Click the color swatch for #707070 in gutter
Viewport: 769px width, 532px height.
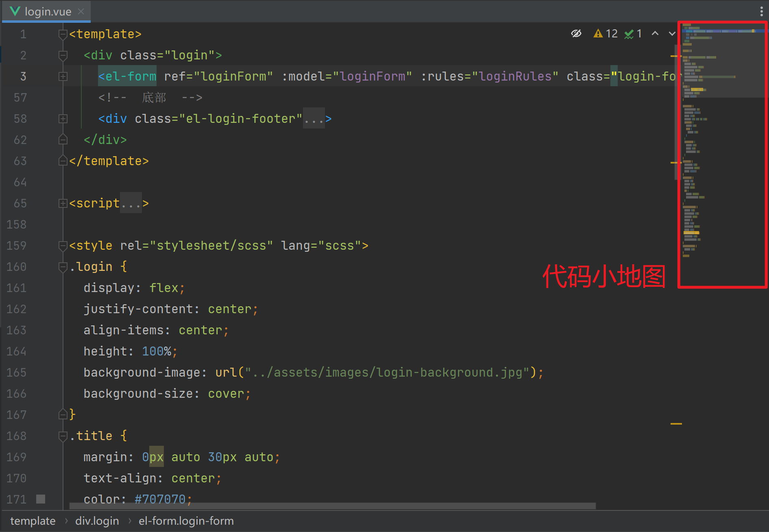pyautogui.click(x=41, y=499)
